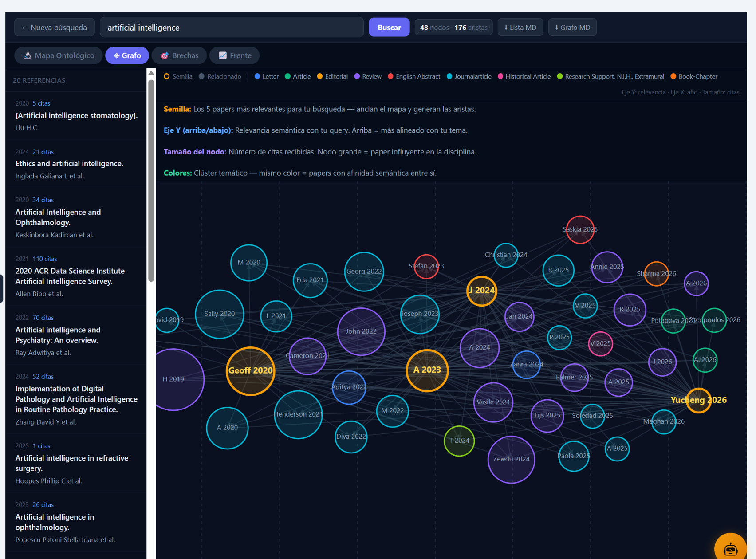This screenshot has width=756, height=559.
Task: Click the Book-Chapter legend color dot
Action: tap(673, 76)
